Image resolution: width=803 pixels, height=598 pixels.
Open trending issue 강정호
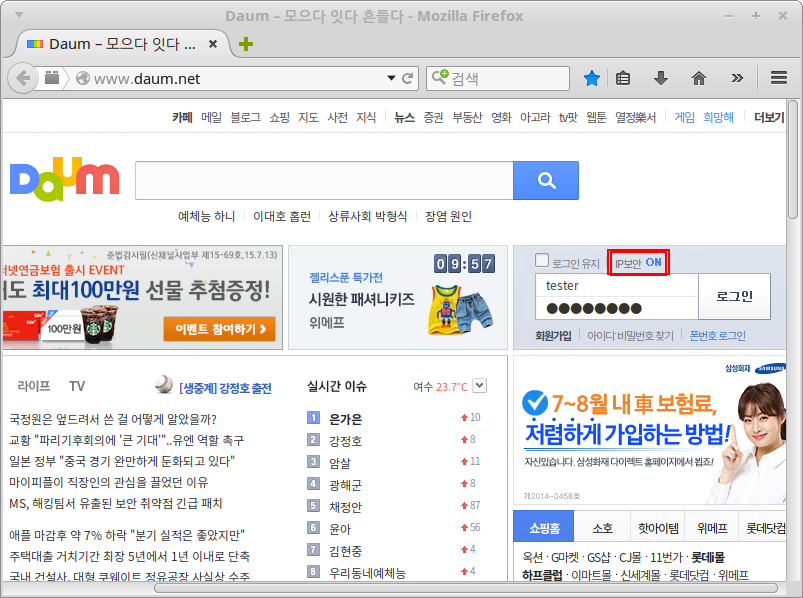pos(346,441)
